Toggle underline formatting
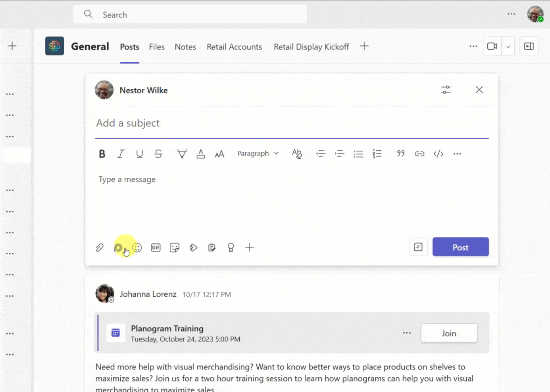 point(139,154)
